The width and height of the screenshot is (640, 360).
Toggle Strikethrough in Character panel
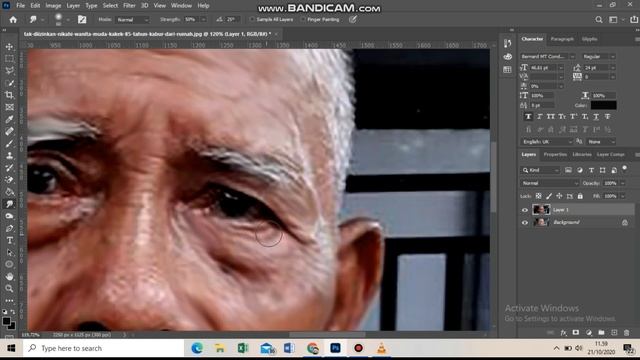coord(607,117)
